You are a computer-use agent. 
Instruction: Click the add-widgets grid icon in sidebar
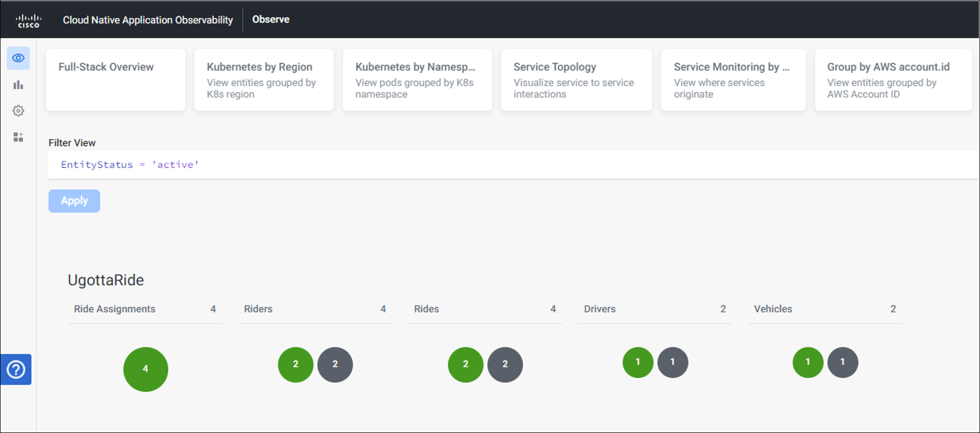point(18,137)
